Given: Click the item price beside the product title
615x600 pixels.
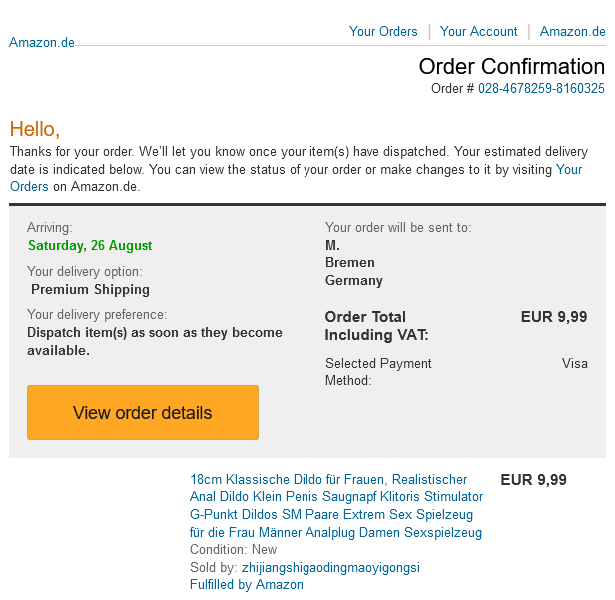Looking at the screenshot, I should (x=533, y=480).
